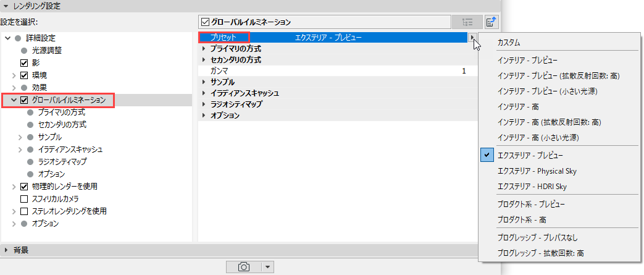Expand イラディアンスキャッシュ section in right panel
The image size is (644, 275).
point(204,93)
